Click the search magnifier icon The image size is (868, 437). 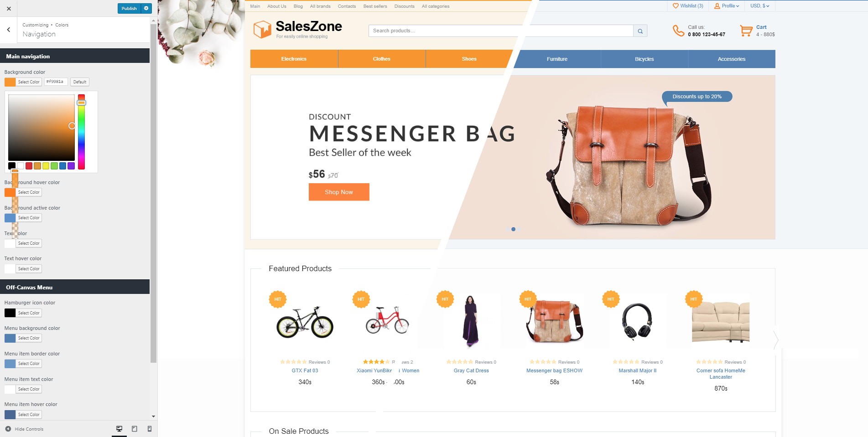pyautogui.click(x=640, y=31)
